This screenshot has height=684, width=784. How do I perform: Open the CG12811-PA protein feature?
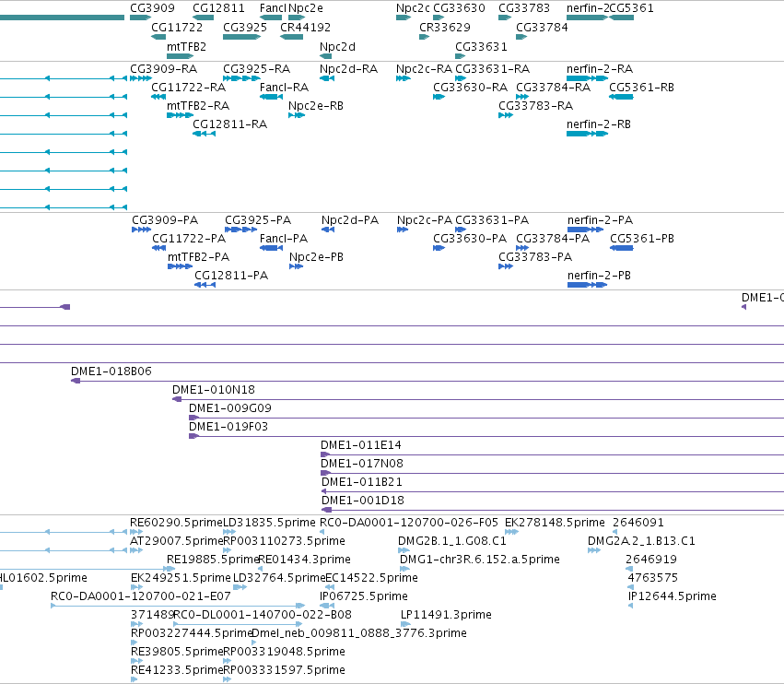pos(205,285)
